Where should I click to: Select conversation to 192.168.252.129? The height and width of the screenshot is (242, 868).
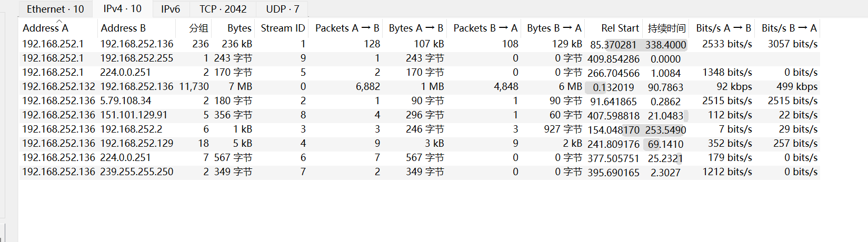pos(136,144)
